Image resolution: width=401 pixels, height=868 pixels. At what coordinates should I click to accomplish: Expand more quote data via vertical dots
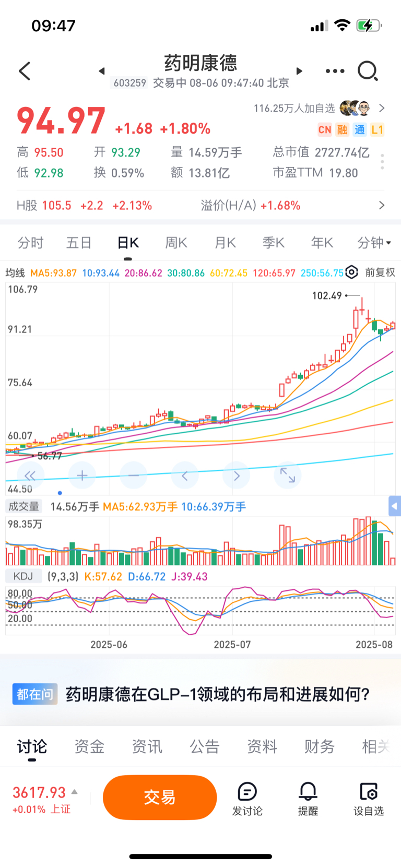[382, 162]
